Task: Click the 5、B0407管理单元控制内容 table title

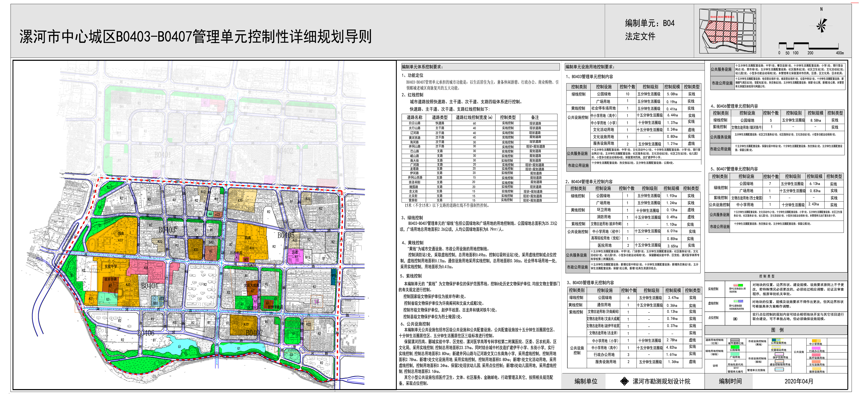Action: 734,169
